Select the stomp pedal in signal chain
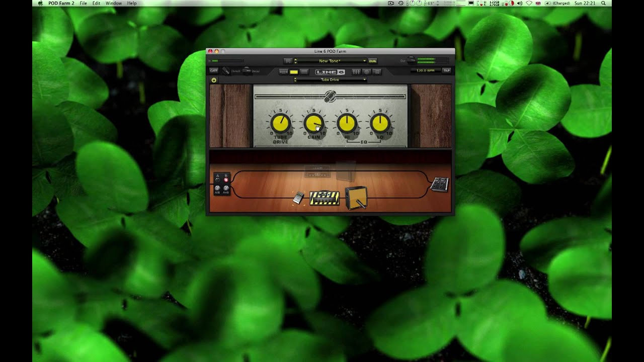The height and width of the screenshot is (362, 644). 298,198
